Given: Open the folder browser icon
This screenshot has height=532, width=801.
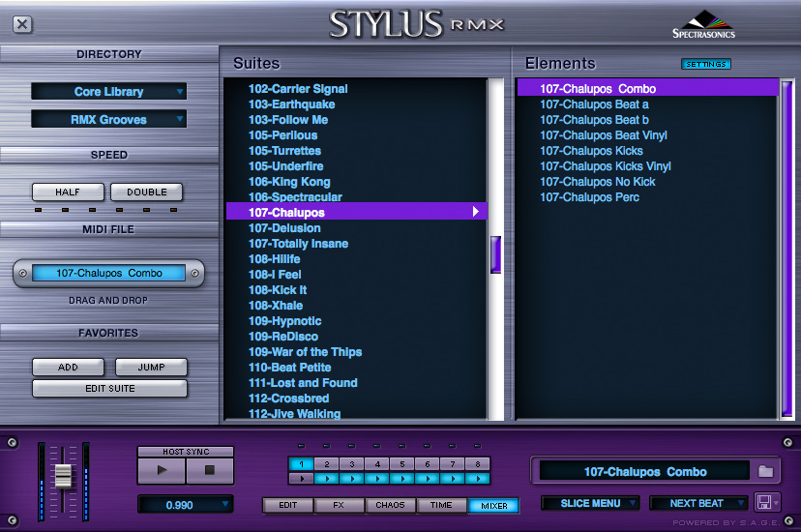Looking at the screenshot, I should point(766,472).
